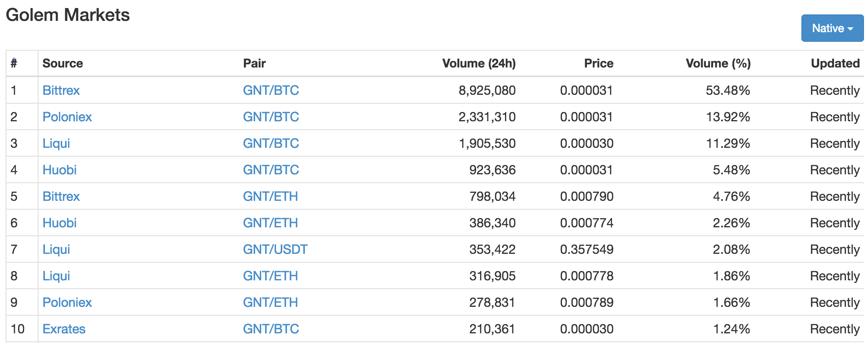The height and width of the screenshot is (343, 868).
Task: Open GNT/USDT pair for Liqui row 7
Action: 275,249
